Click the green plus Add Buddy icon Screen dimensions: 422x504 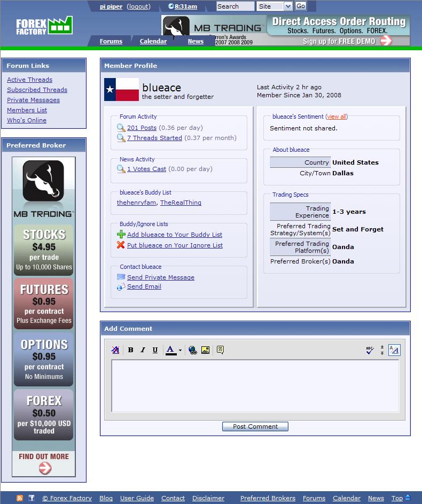pyautogui.click(x=121, y=234)
